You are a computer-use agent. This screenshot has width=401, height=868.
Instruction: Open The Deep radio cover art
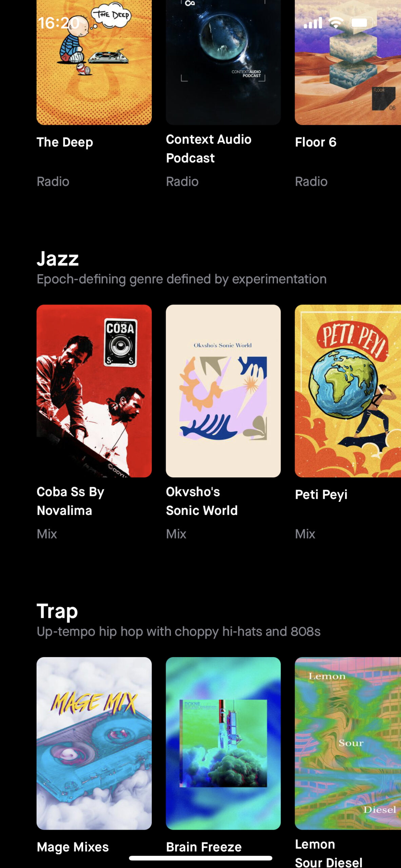click(94, 62)
